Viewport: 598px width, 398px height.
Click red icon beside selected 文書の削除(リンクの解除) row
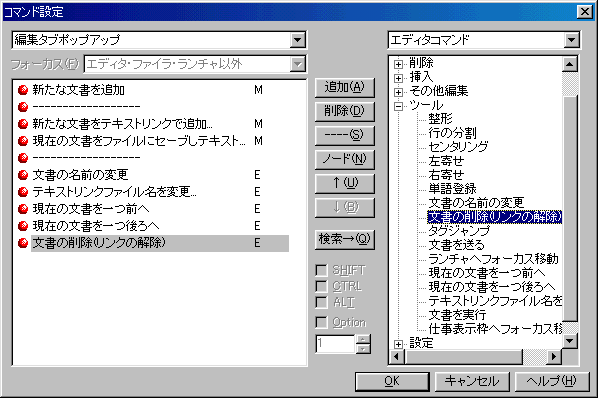point(23,243)
